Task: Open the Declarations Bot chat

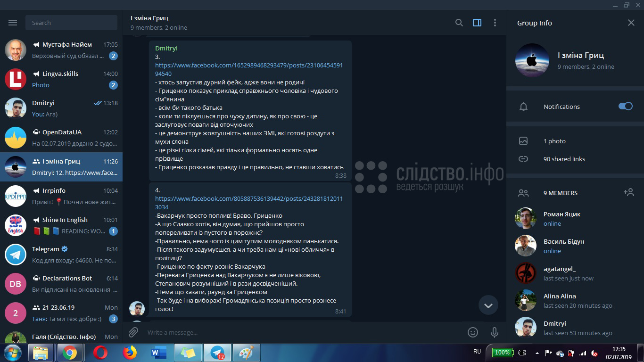Action: pos(61,284)
